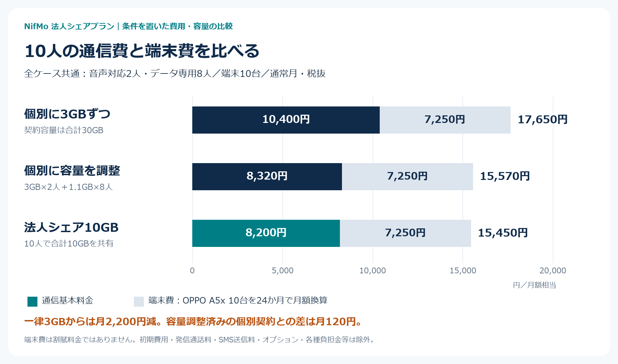Click the axis tick label 15,000

click(x=463, y=271)
